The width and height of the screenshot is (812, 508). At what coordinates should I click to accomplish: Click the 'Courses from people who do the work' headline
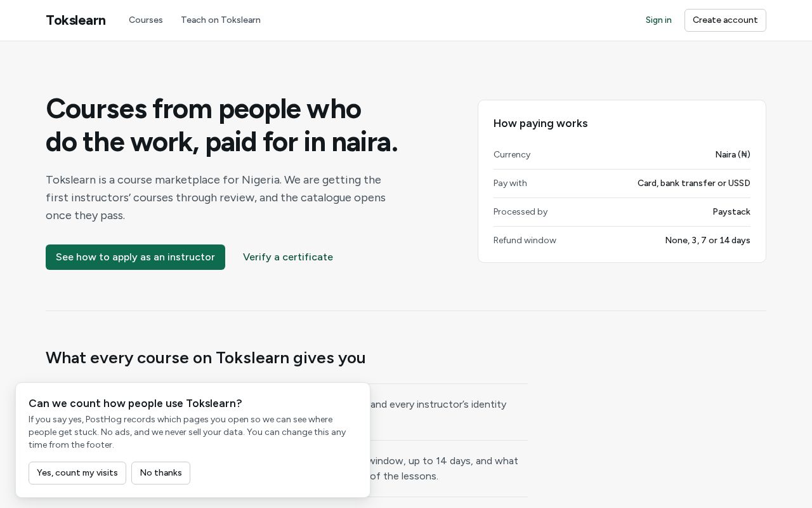(x=222, y=125)
